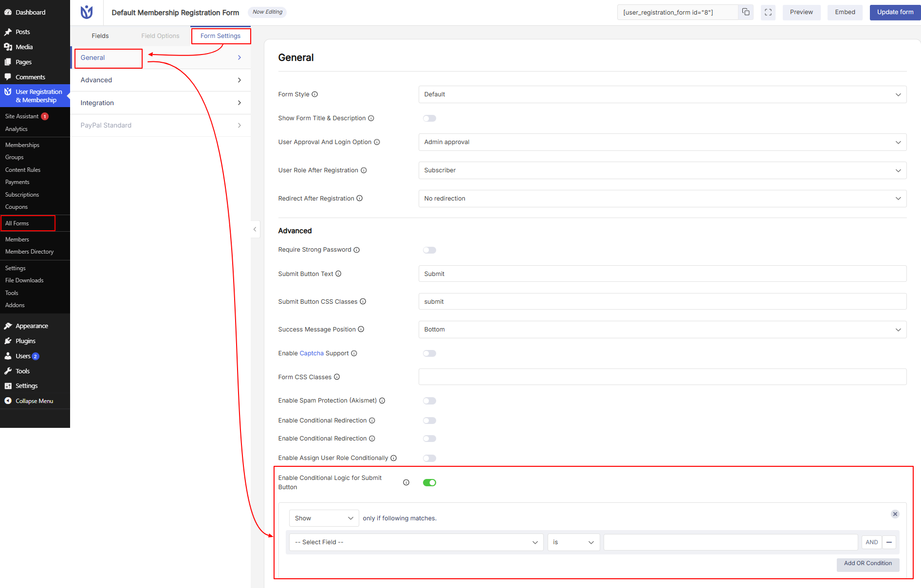Open Success Message Position dropdown
921x588 pixels.
pos(663,330)
